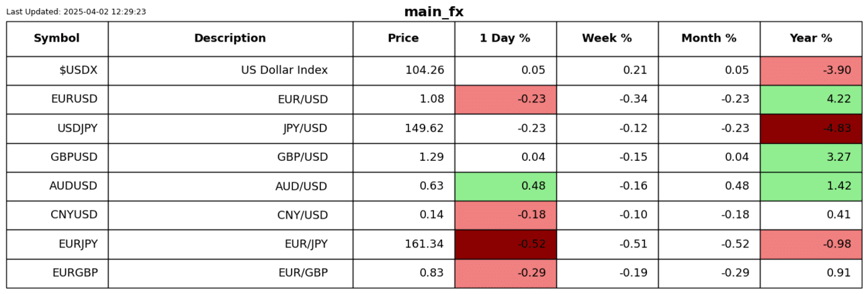This screenshot has height=294, width=868.
Task: Select the USDJPY price 149.62
Action: 424,128
